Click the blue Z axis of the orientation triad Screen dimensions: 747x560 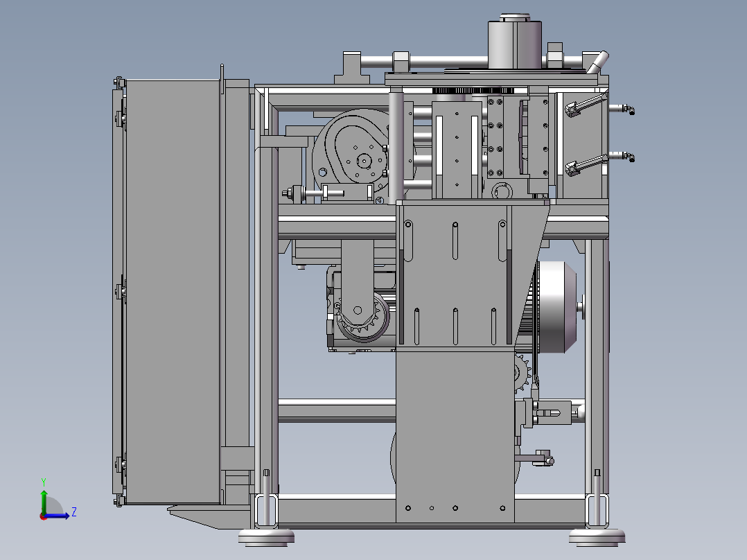tap(57, 515)
